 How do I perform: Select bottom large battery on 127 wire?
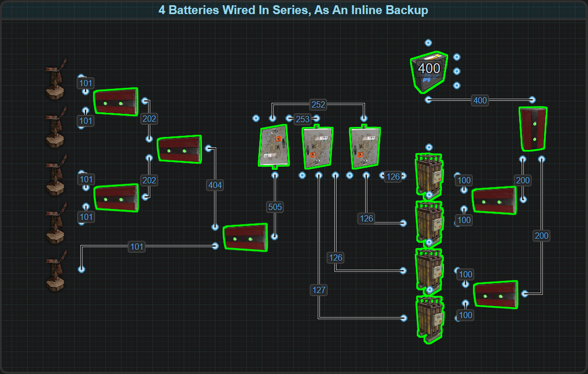point(430,319)
